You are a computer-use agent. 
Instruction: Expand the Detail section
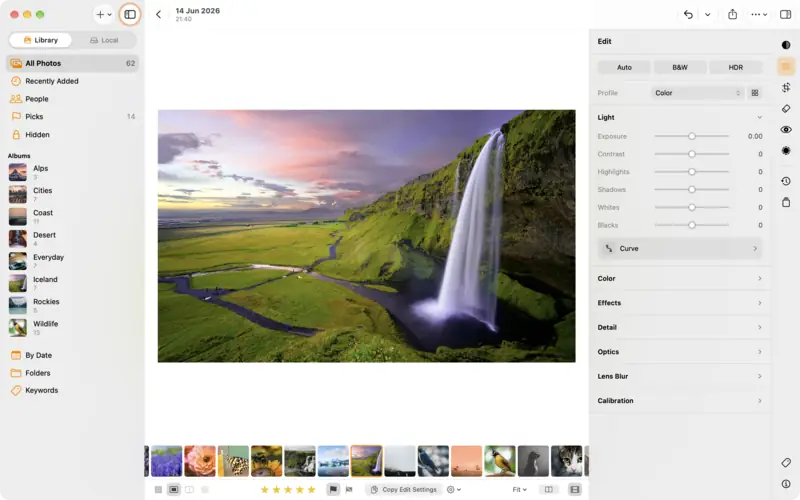680,328
